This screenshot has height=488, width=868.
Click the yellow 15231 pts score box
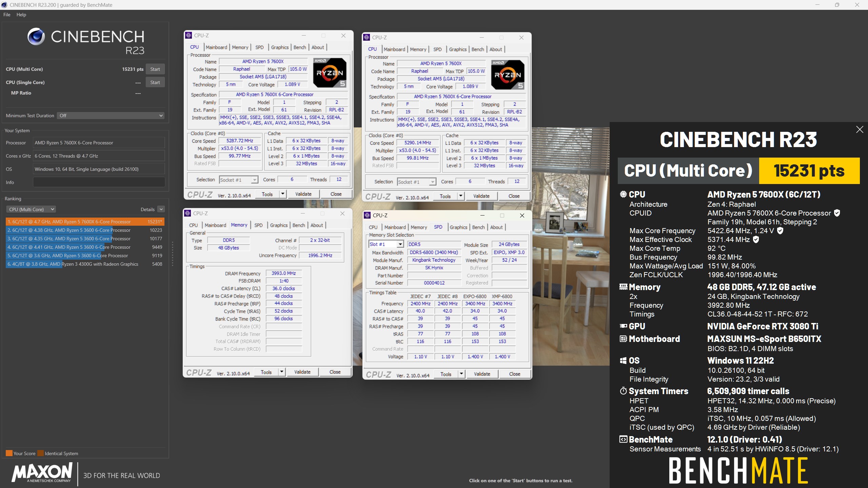(x=809, y=170)
